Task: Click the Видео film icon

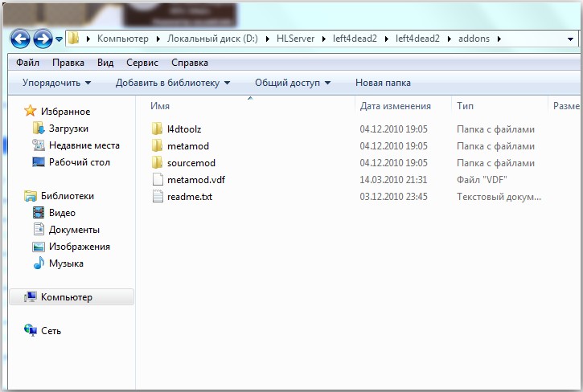Action: click(x=39, y=213)
